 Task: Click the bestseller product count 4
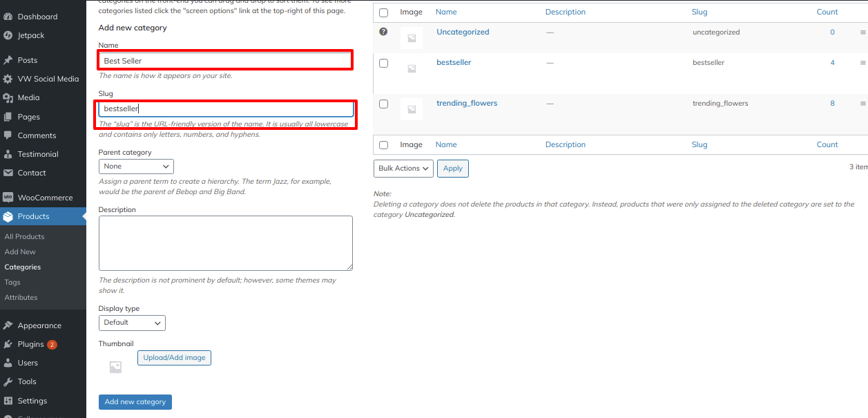tap(832, 62)
